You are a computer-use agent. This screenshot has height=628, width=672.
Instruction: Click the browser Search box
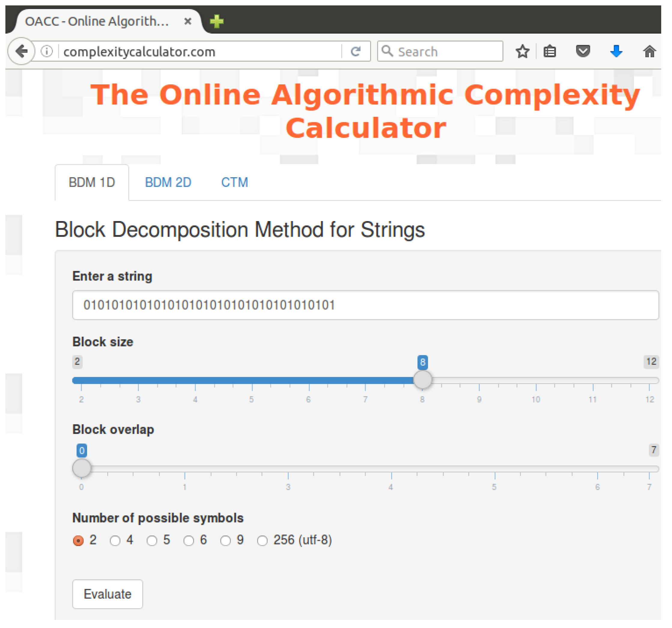click(x=440, y=51)
